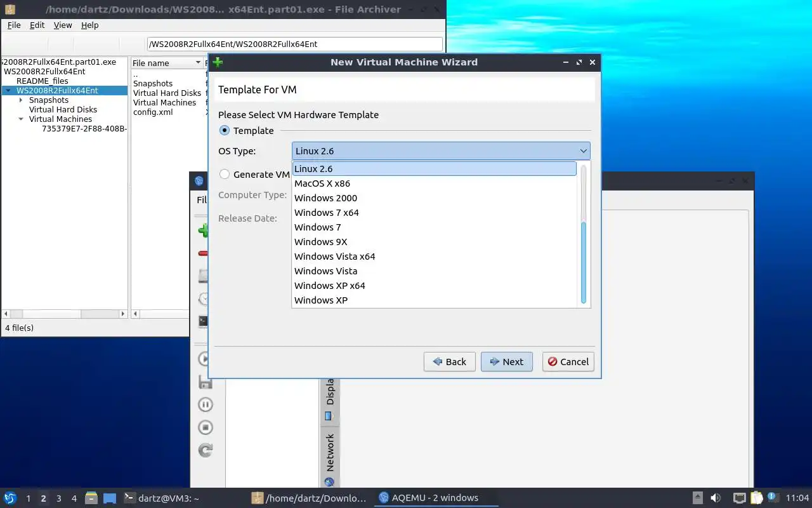812x508 pixels.
Task: Click the File name column dropdown arrow
Action: pyautogui.click(x=197, y=63)
